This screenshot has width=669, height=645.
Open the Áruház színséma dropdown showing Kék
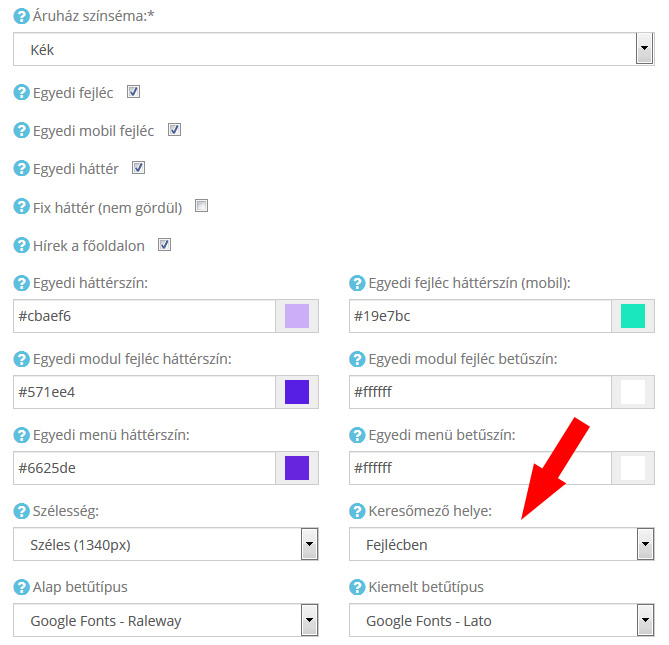[x=334, y=49]
